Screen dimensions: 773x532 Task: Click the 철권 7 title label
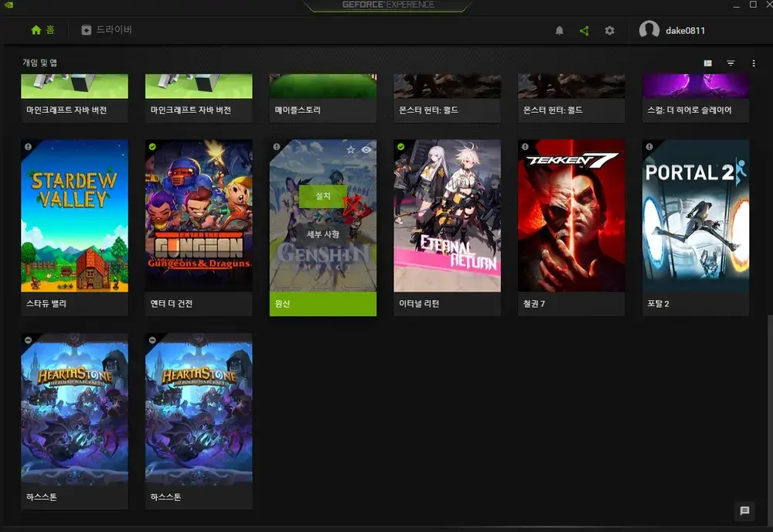pos(534,304)
